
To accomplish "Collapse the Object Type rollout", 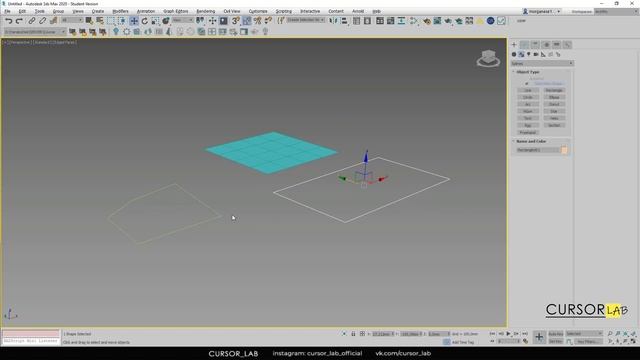I will 528,72.
